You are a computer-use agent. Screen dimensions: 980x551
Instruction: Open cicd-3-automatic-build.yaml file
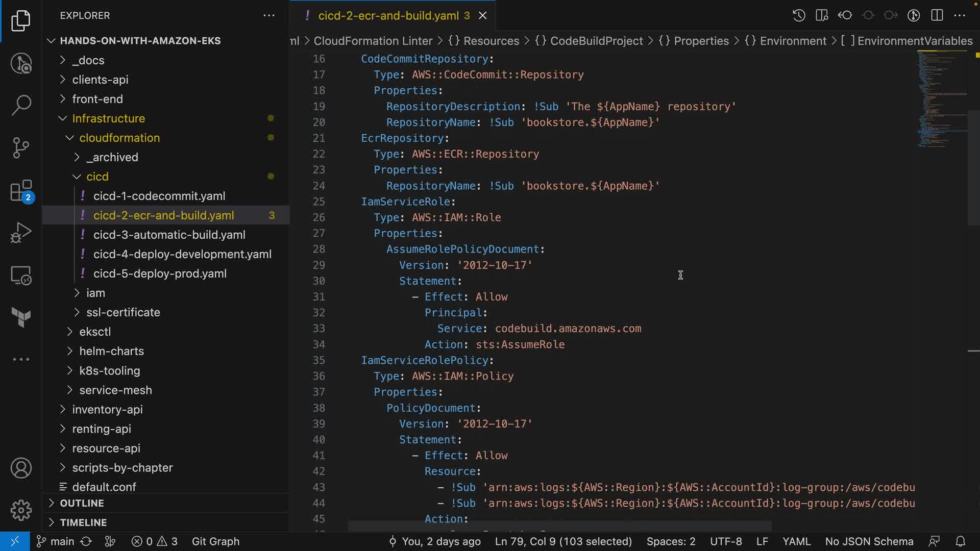[169, 235]
